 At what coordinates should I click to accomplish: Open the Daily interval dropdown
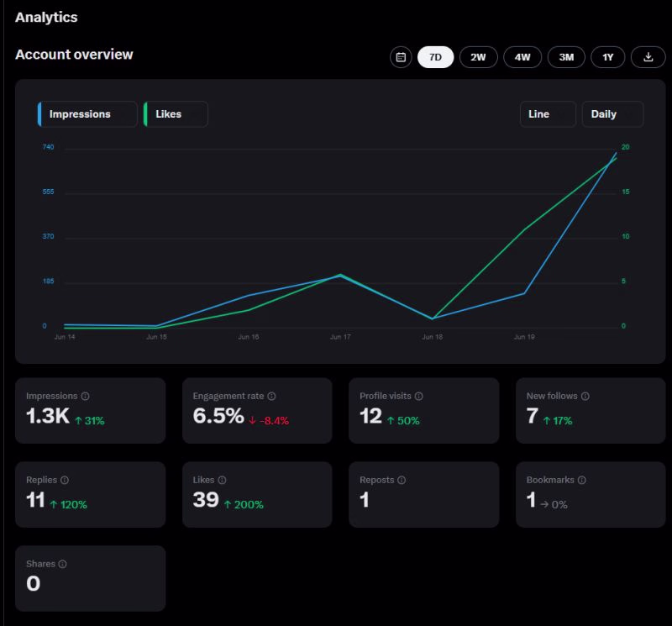click(x=612, y=114)
